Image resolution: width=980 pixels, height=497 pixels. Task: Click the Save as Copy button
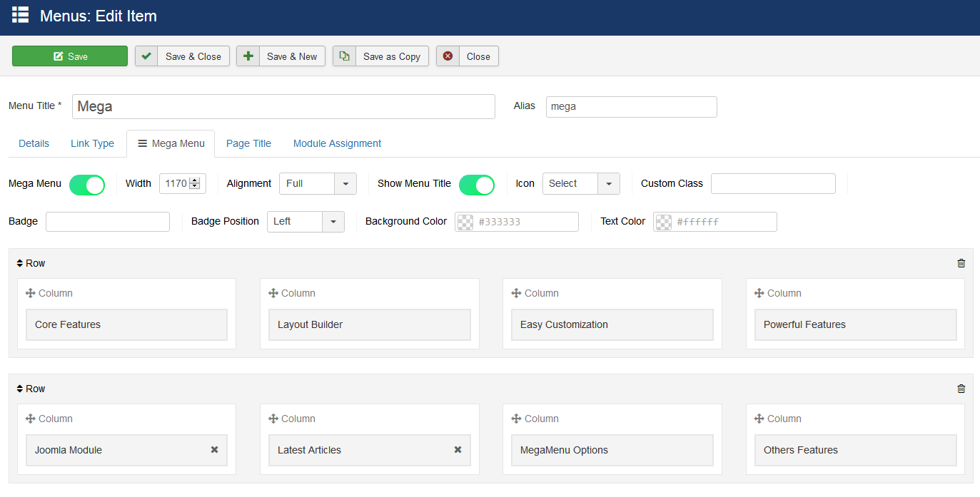click(x=380, y=56)
